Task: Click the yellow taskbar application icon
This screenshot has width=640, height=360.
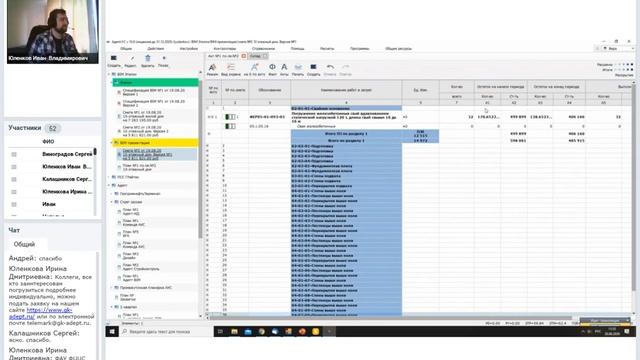Action: click(x=316, y=331)
